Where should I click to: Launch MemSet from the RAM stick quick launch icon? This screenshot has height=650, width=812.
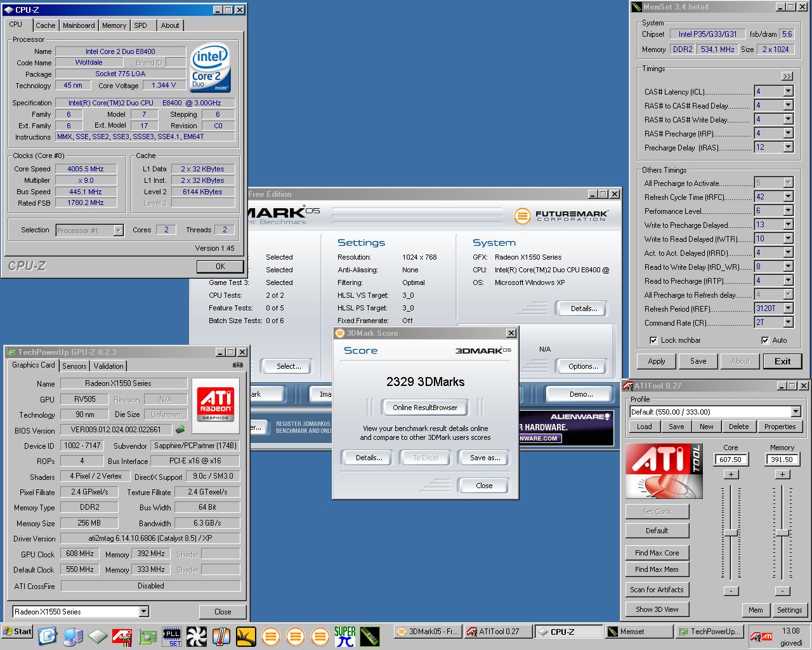369,635
